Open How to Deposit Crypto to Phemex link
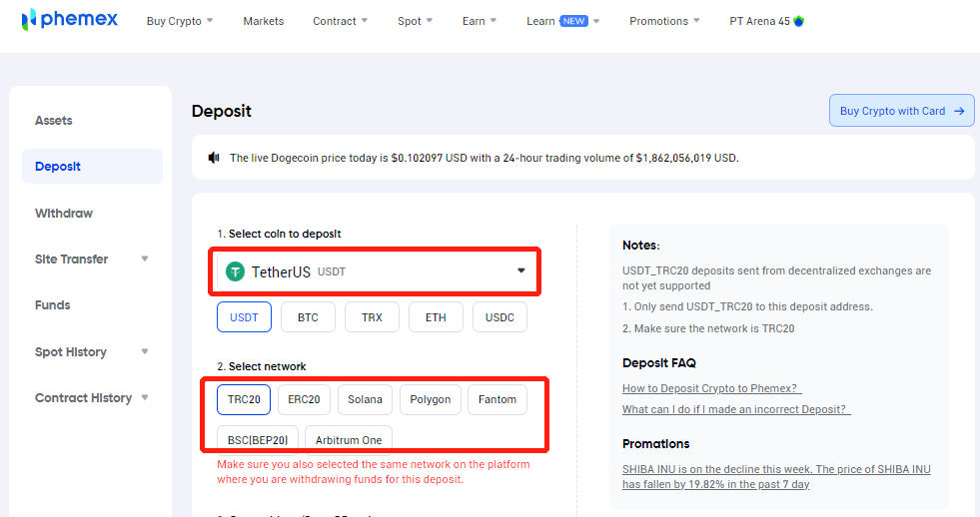 click(x=712, y=388)
